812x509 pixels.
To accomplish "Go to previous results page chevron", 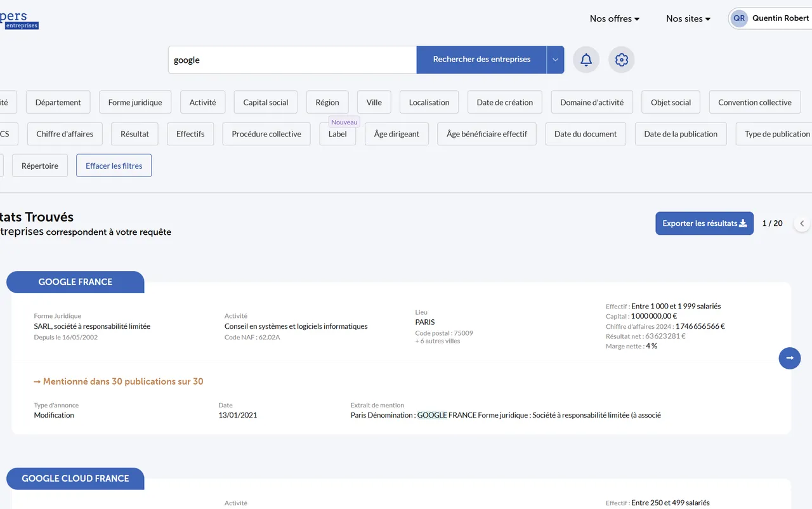I will tap(802, 223).
